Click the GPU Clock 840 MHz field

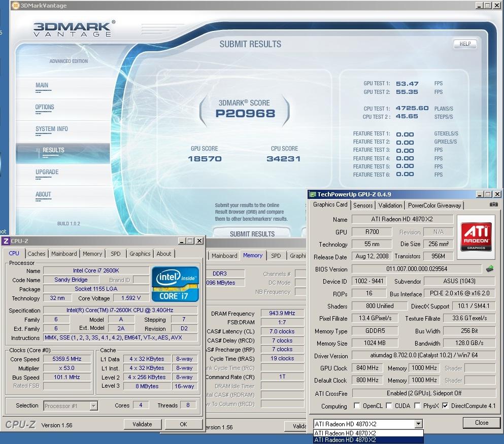[367, 368]
